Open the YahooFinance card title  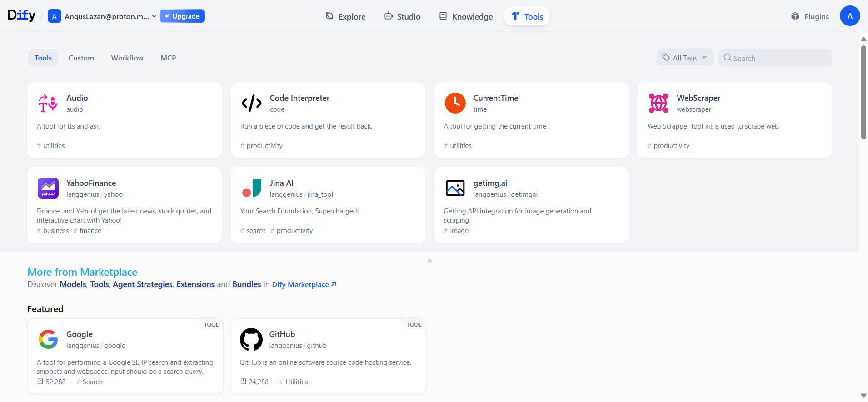pyautogui.click(x=91, y=183)
